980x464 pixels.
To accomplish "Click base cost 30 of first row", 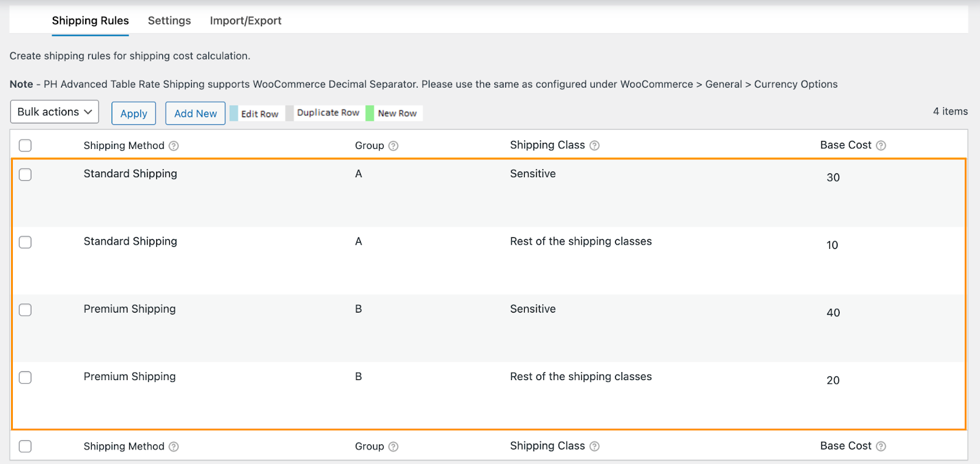I will click(x=833, y=178).
